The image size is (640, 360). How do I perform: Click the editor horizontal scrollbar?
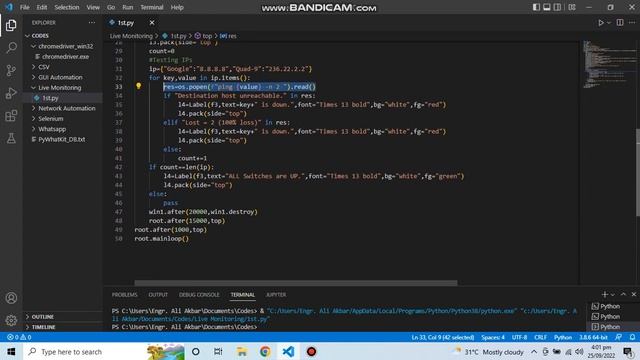tap(296, 282)
